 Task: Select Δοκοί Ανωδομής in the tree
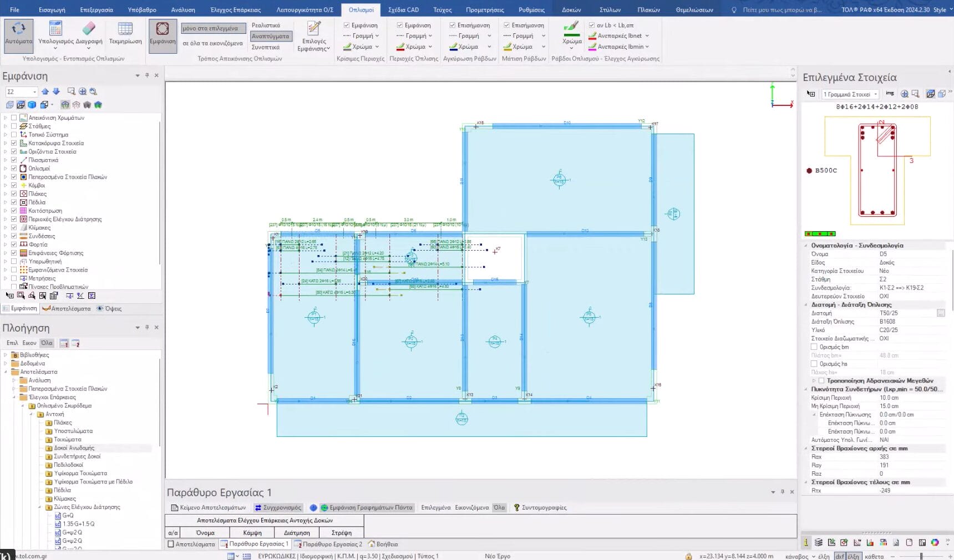[x=74, y=448]
